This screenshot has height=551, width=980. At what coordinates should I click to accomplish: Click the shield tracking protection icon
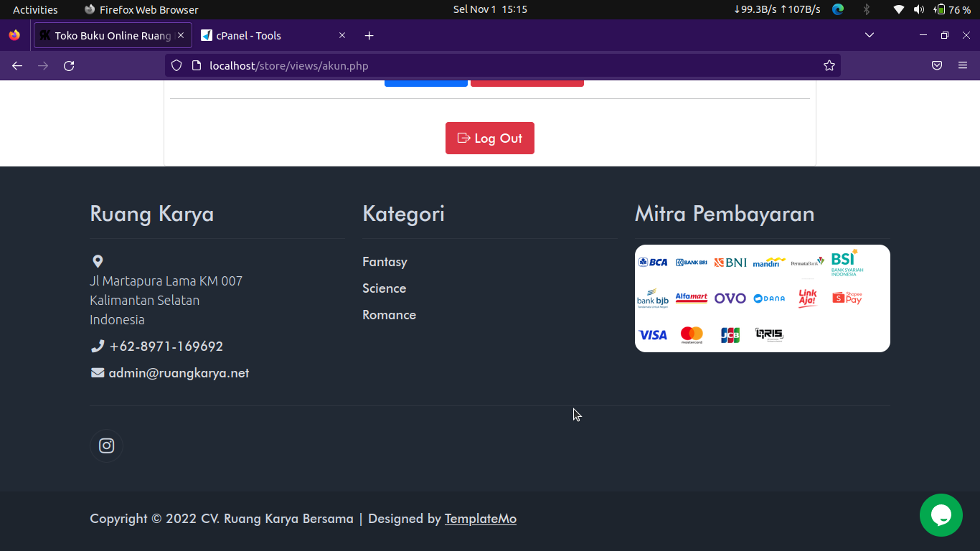click(x=176, y=66)
